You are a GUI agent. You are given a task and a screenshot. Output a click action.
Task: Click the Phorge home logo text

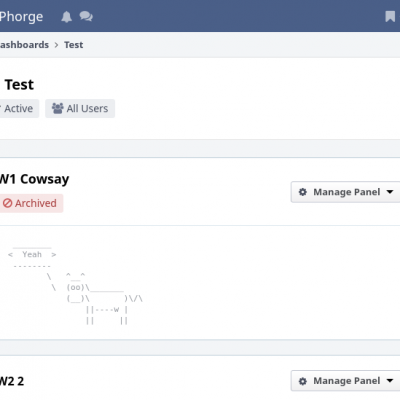pyautogui.click(x=21, y=17)
